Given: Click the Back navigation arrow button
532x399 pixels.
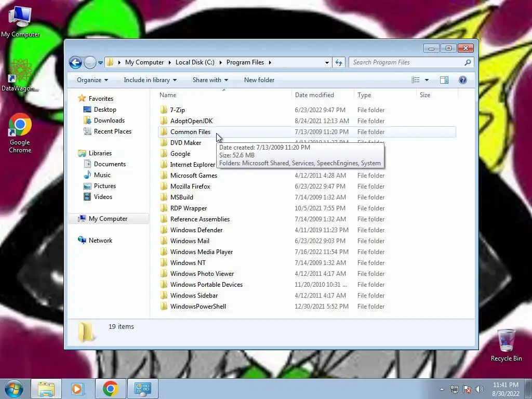Looking at the screenshot, I should (75, 62).
